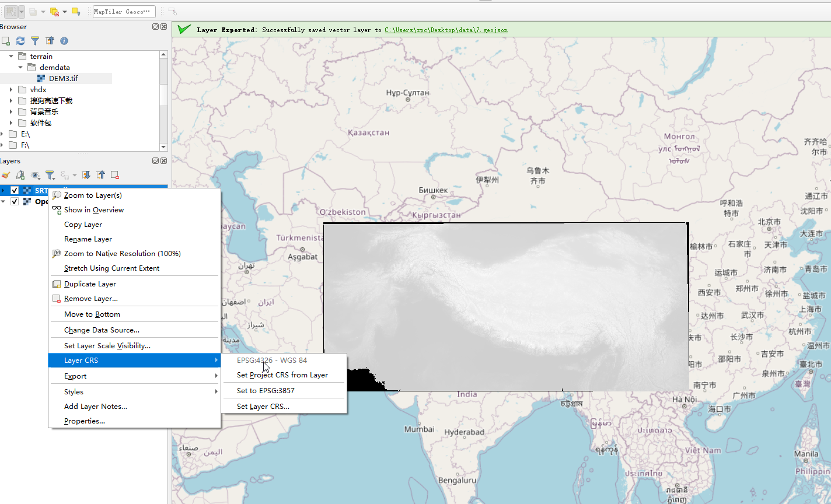Click the Expand All icon in Layers toolbar
This screenshot has width=831, height=504.
tap(86, 175)
